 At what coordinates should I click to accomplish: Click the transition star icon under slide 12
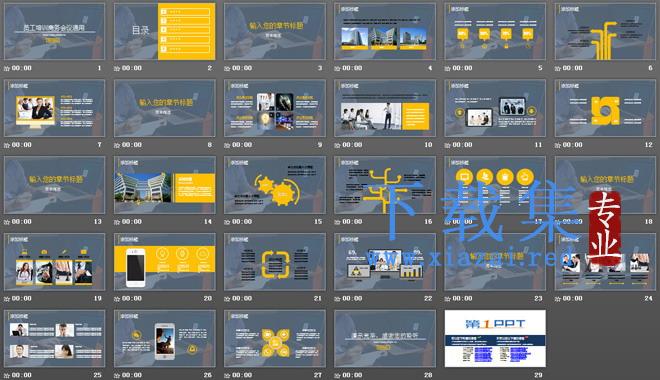(558, 145)
